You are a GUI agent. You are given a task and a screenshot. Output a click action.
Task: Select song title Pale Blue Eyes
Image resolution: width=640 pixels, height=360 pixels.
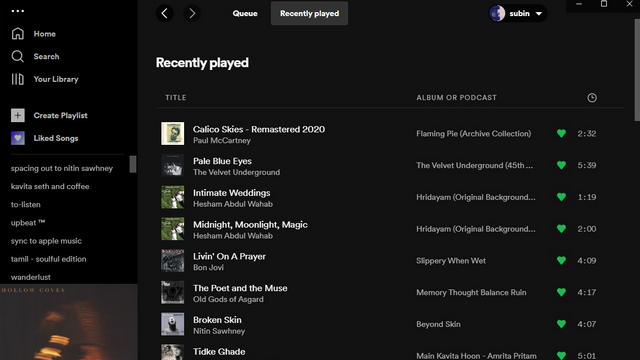pos(222,161)
